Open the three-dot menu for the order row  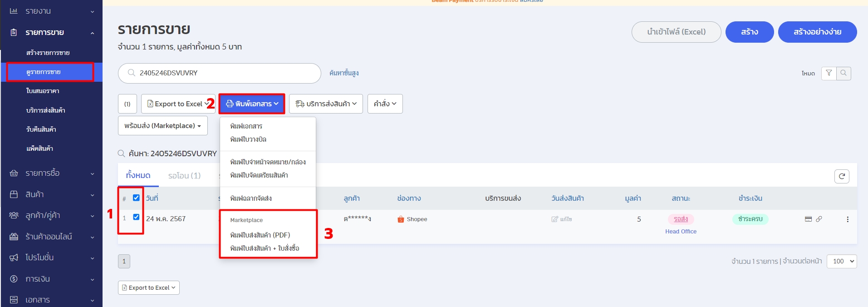(x=847, y=219)
